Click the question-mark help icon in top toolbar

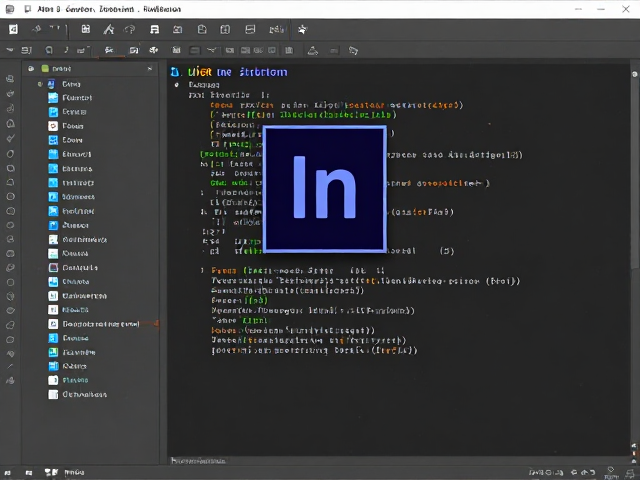[x=130, y=29]
